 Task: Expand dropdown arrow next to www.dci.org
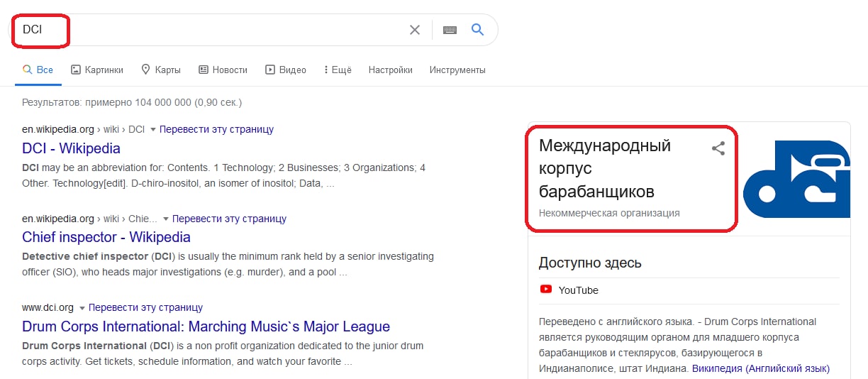[x=82, y=308]
